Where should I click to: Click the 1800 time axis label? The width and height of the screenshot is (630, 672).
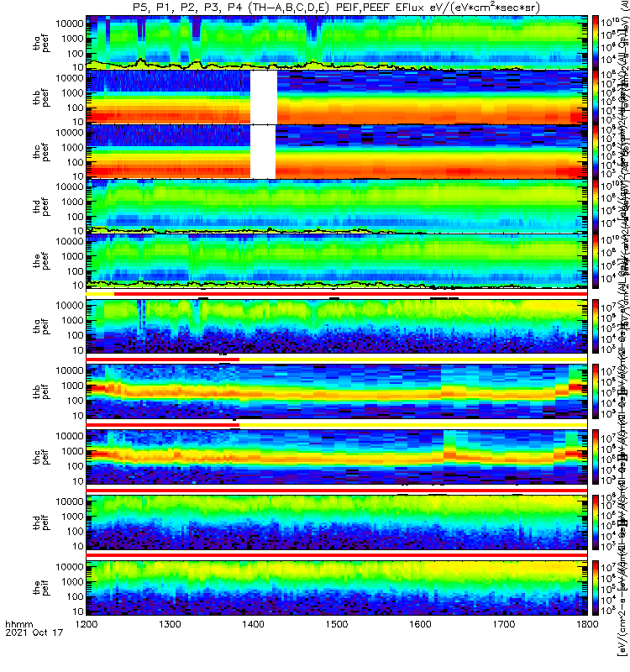point(587,624)
